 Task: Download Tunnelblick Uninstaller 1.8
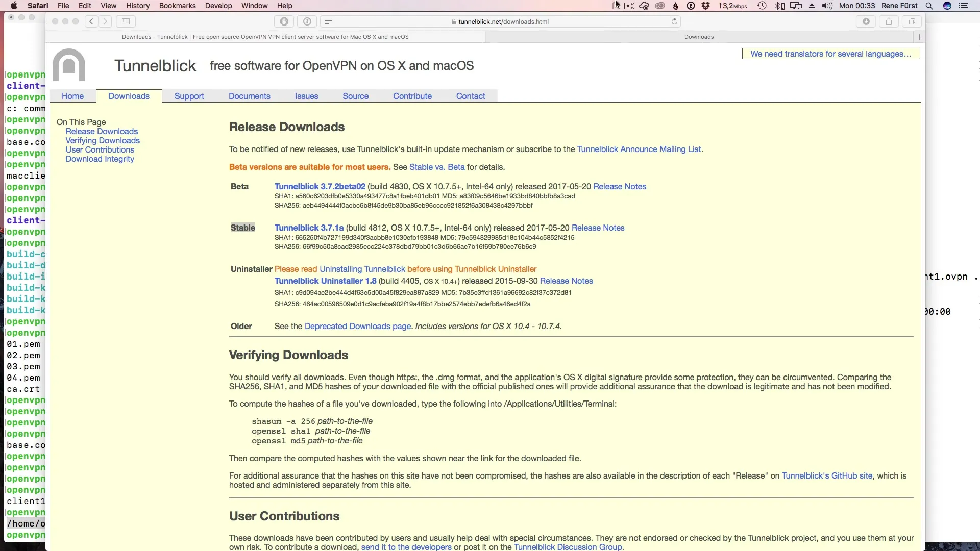click(x=325, y=281)
